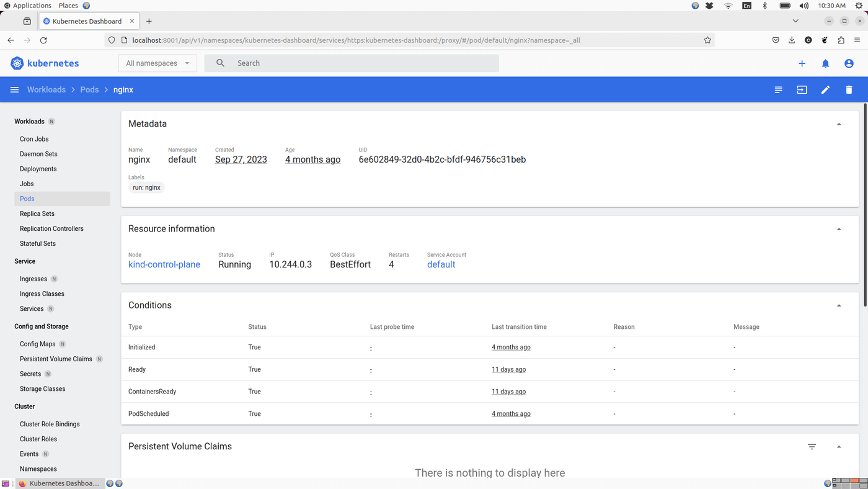Open the namespace selector dropdown
Screen dimensions: 868x489
pyautogui.click(x=157, y=63)
